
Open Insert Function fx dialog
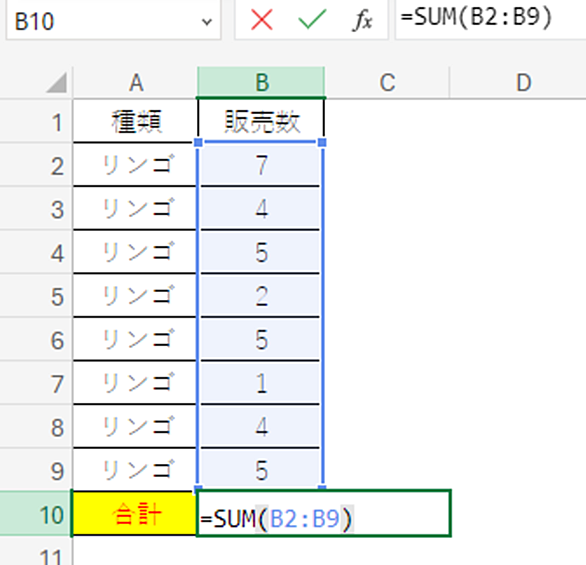[362, 19]
